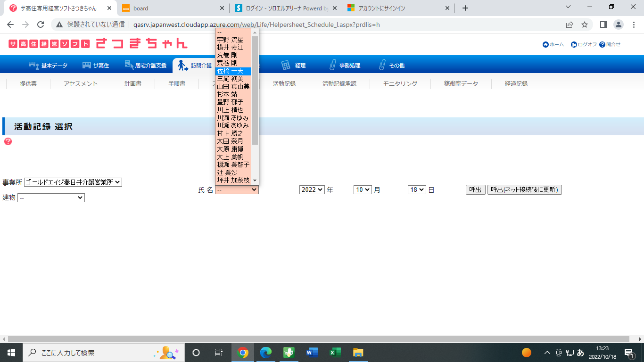Image resolution: width=644 pixels, height=362 pixels.
Task: Click the name list scrollbar down arrow
Action: click(255, 181)
